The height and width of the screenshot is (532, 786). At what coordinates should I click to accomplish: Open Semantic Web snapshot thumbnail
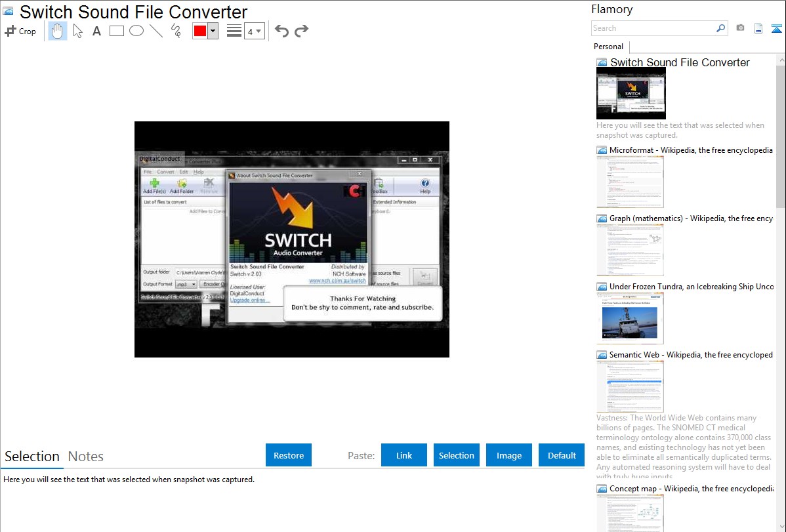630,386
